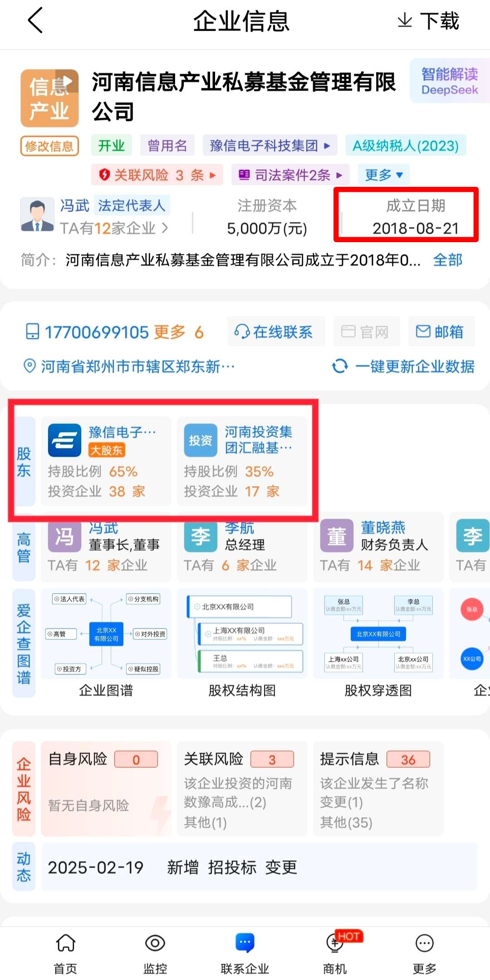Open the bottom bar 更多 tab

click(425, 955)
